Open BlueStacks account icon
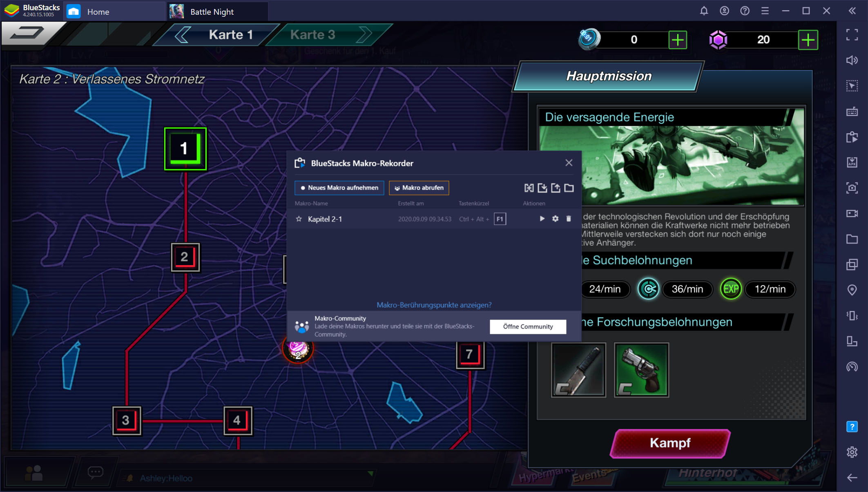 click(724, 11)
